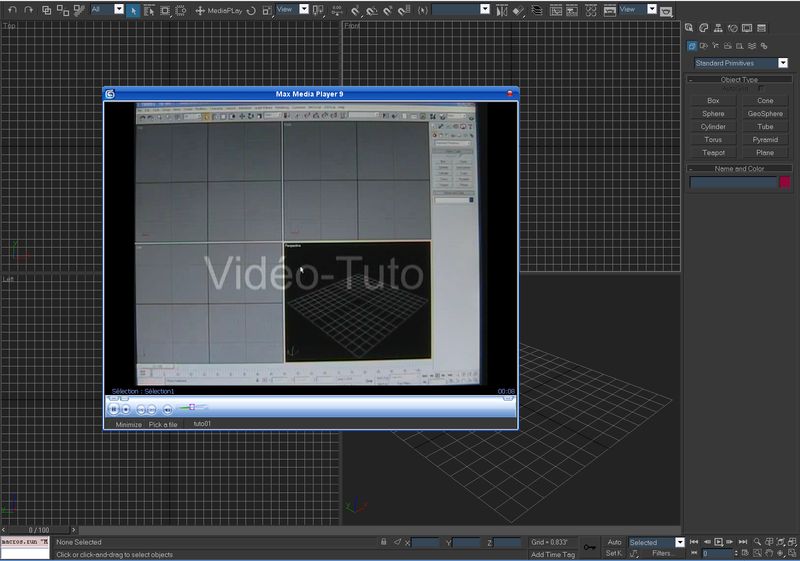
Task: Click the Align tool icon
Action: (518, 10)
